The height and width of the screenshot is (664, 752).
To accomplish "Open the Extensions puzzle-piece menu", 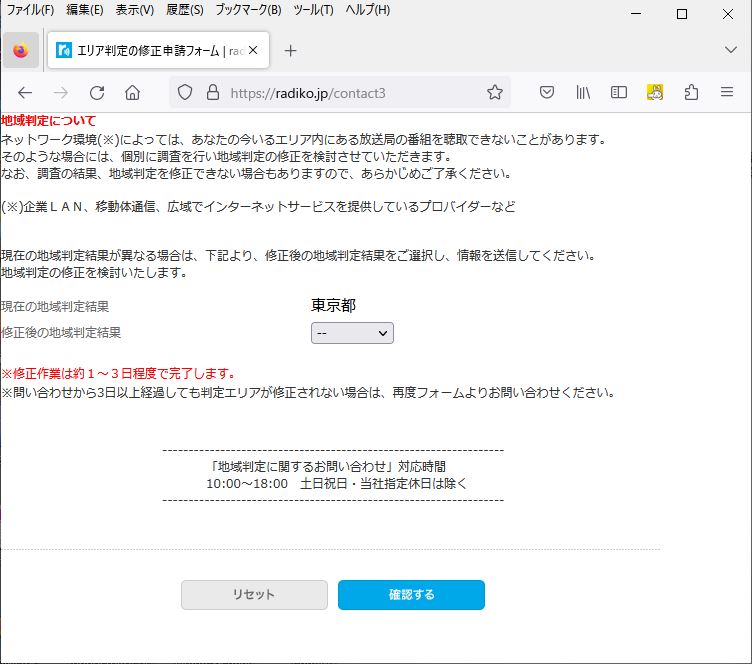I will [691, 93].
